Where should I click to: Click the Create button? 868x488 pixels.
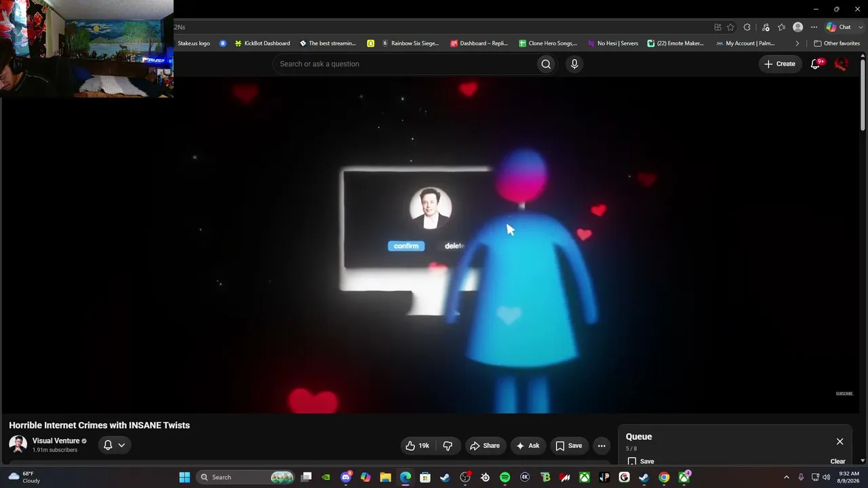780,64
